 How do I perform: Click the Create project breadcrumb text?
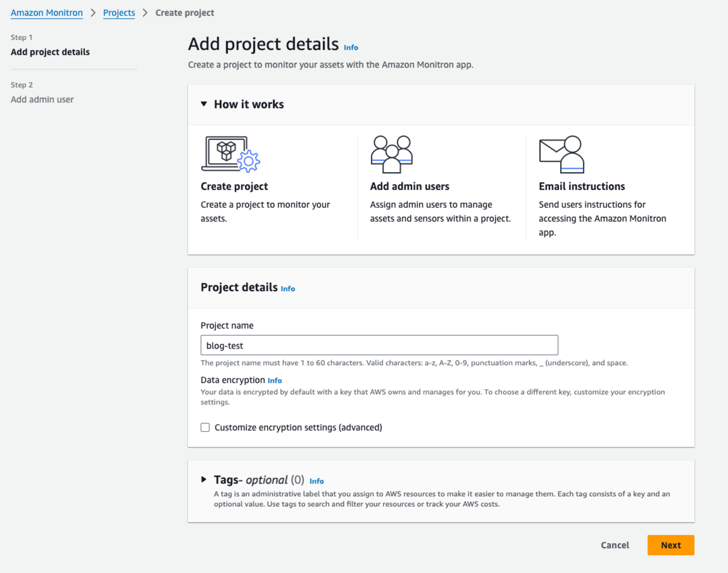(185, 13)
